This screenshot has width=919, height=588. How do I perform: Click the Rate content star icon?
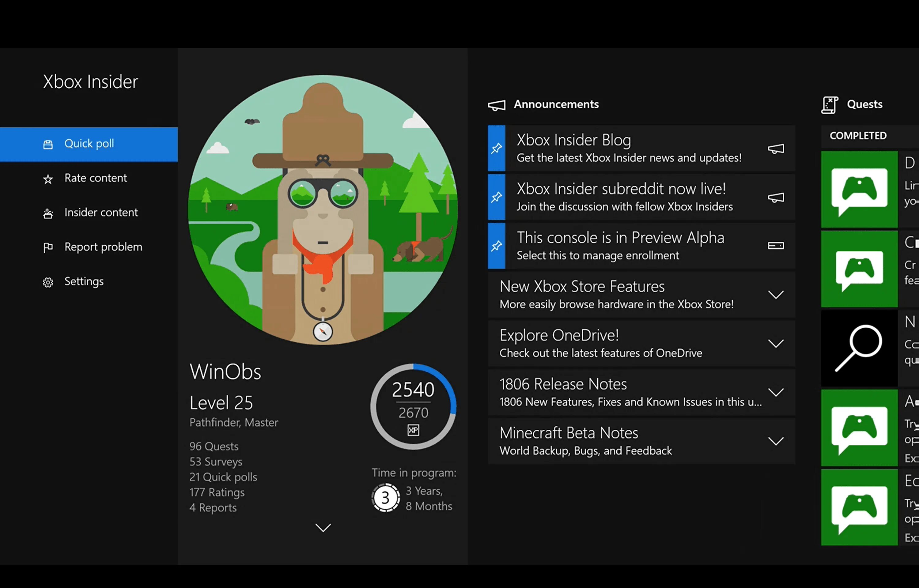[x=48, y=179]
